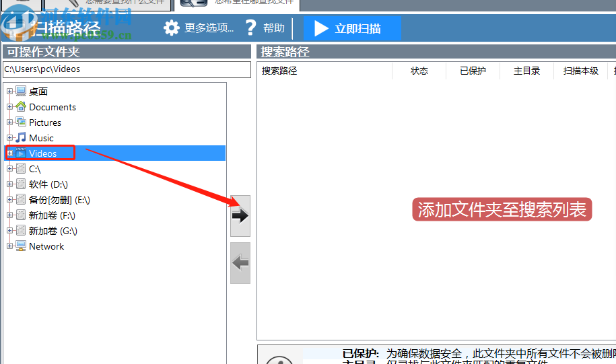This screenshot has width=616, height=364.
Task: Click the E:\ drive icon
Action: pos(21,199)
